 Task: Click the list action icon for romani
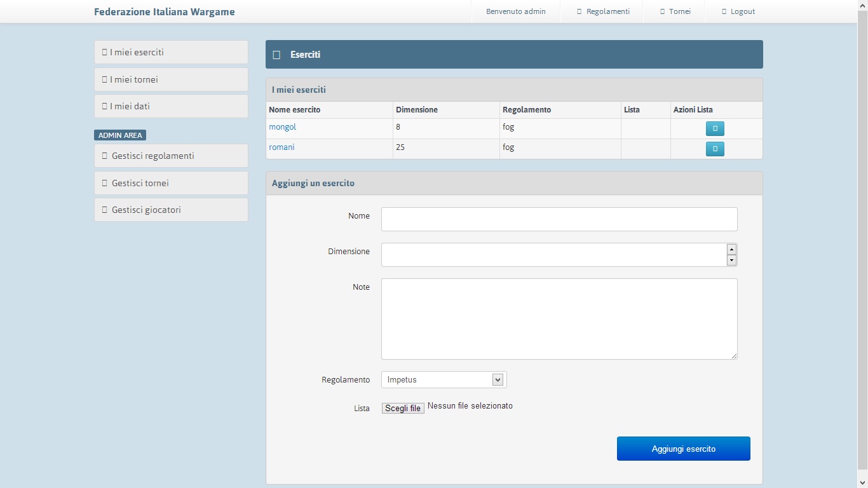click(715, 149)
